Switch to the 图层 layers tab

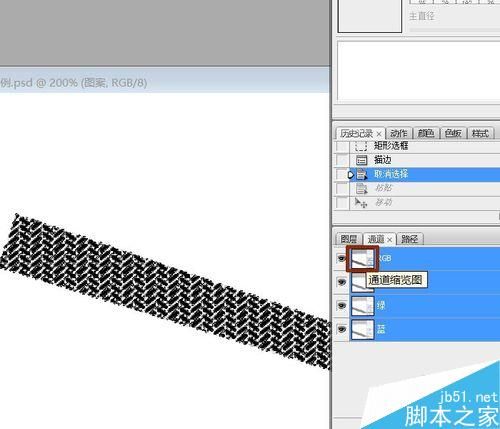click(x=349, y=239)
